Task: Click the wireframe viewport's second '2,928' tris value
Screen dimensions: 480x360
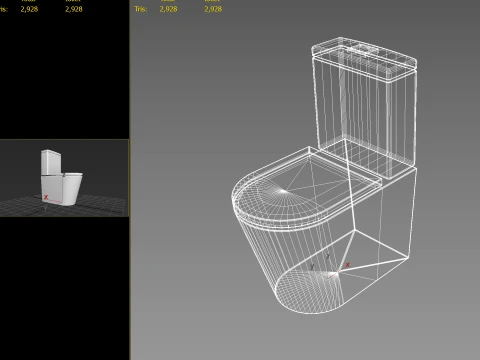Action: pyautogui.click(x=213, y=9)
